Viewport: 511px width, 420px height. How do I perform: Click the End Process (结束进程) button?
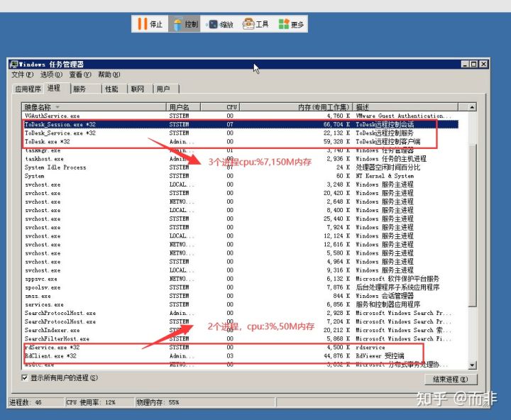point(451,380)
